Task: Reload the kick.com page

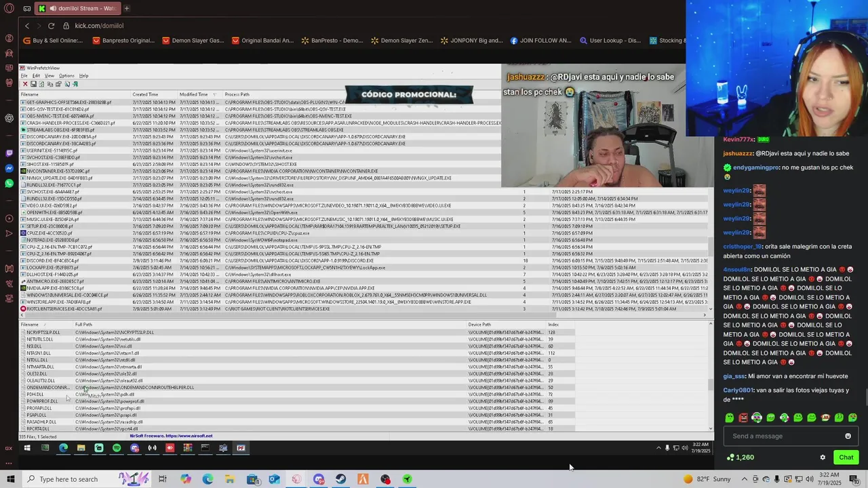Action: click(x=51, y=26)
